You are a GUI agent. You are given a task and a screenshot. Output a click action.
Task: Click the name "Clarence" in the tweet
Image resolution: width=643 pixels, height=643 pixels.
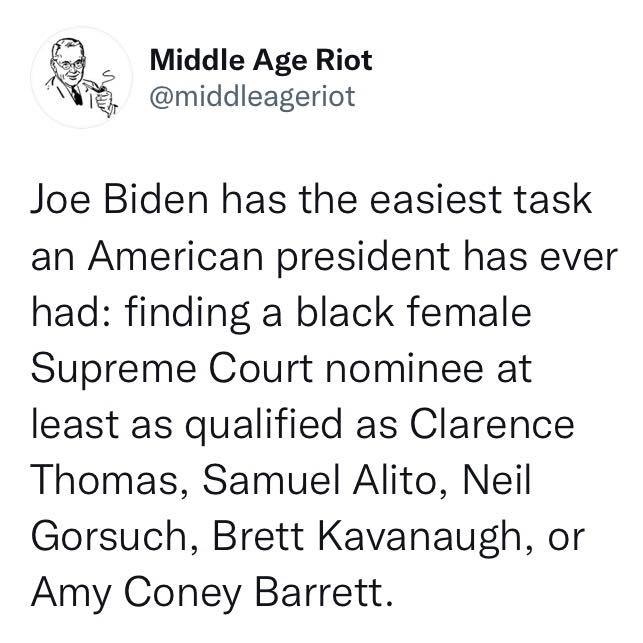click(x=492, y=424)
